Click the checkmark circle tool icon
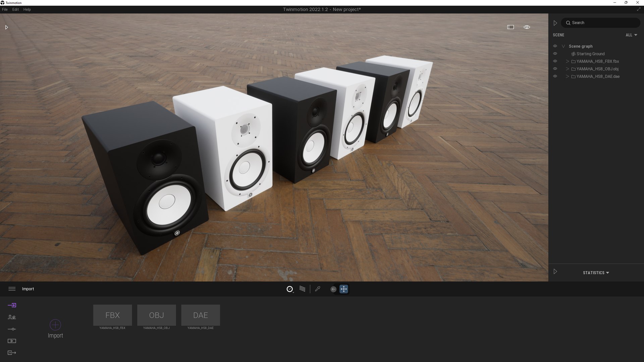 pos(290,289)
